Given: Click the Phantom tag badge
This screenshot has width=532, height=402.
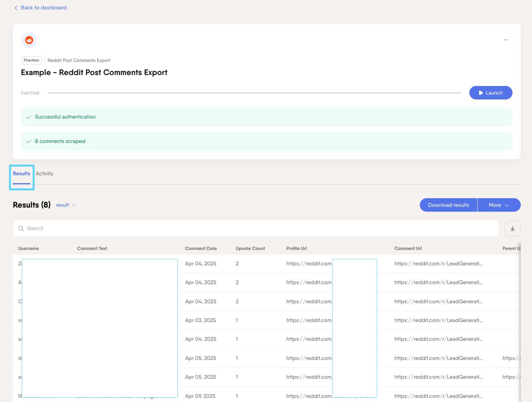Looking at the screenshot, I should coord(31,60).
